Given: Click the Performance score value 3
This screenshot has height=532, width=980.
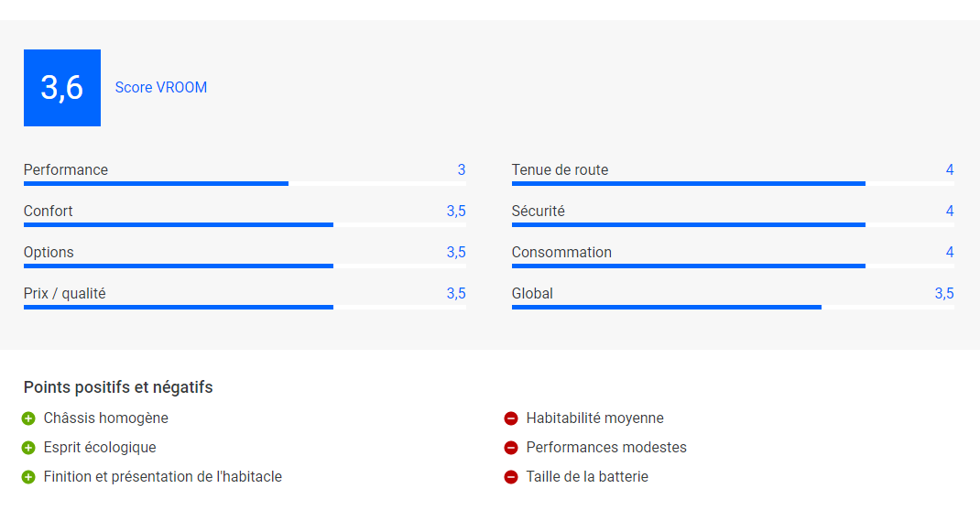Looking at the screenshot, I should pos(462,170).
